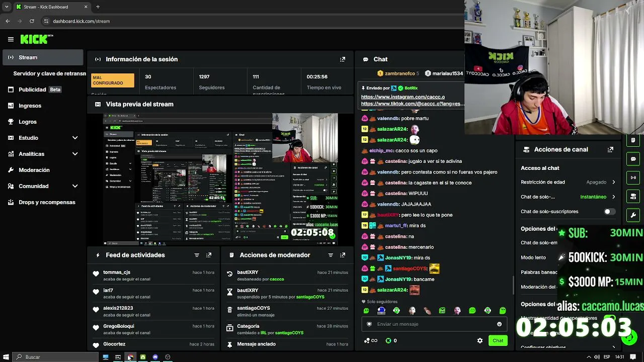644x362 pixels.
Task: Expand the Estudio sidebar section
Action: pos(75,138)
